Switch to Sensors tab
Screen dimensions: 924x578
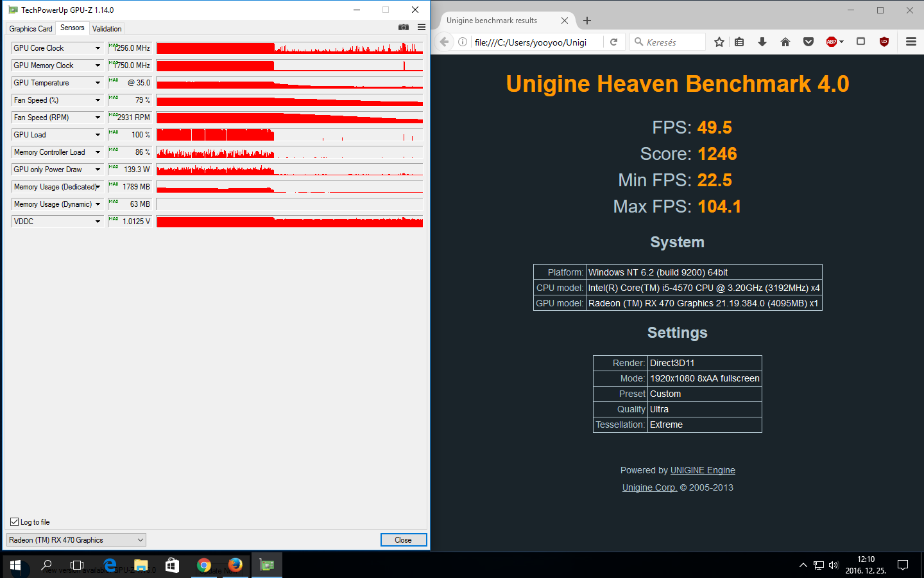(x=73, y=28)
